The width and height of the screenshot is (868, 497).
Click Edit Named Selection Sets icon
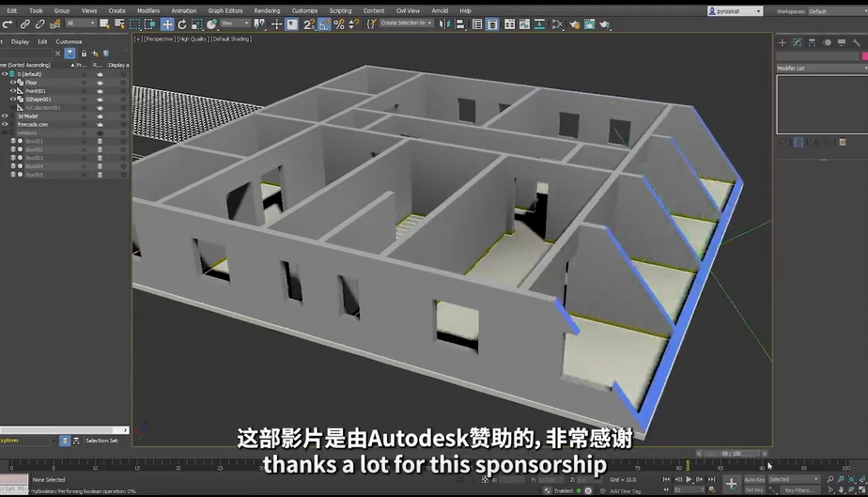pyautogui.click(x=371, y=23)
